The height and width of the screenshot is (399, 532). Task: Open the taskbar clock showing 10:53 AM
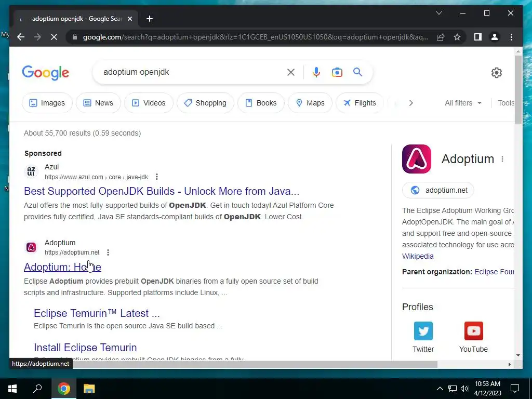point(487,389)
